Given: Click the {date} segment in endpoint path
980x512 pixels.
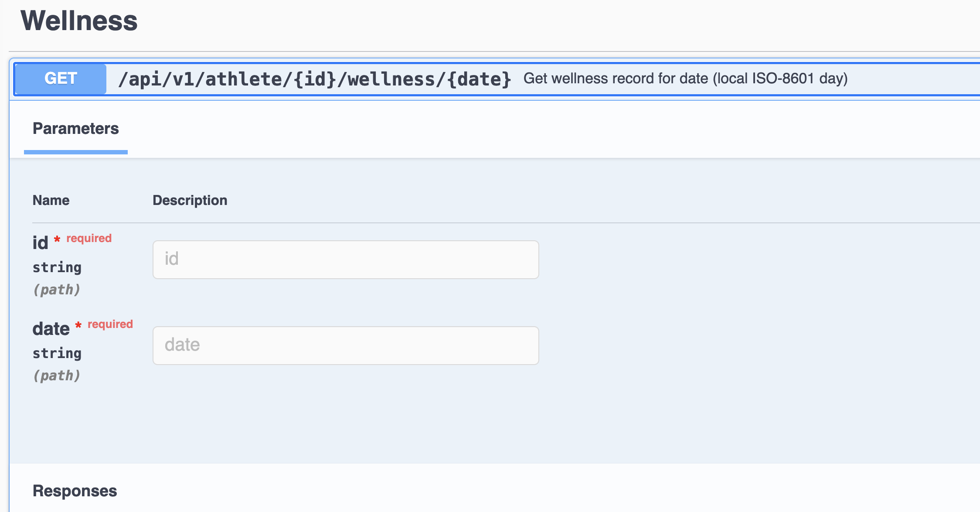Looking at the screenshot, I should pyautogui.click(x=479, y=79).
